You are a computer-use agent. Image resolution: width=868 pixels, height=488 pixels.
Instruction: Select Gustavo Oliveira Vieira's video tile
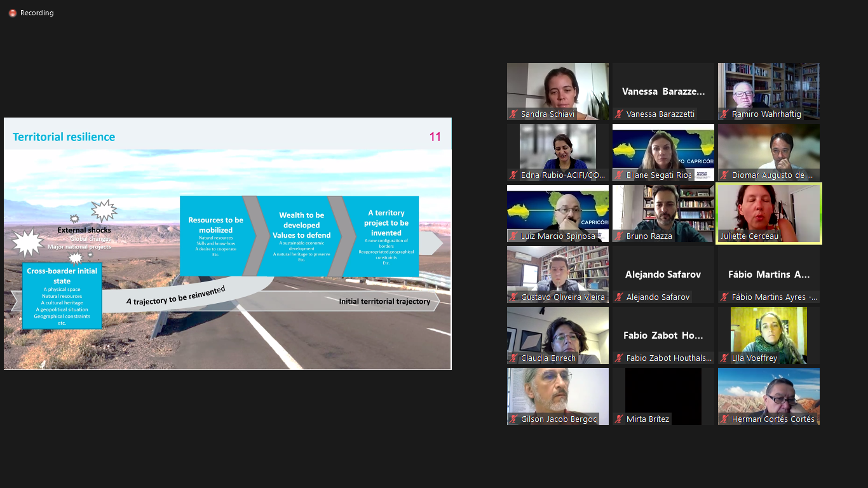click(558, 274)
